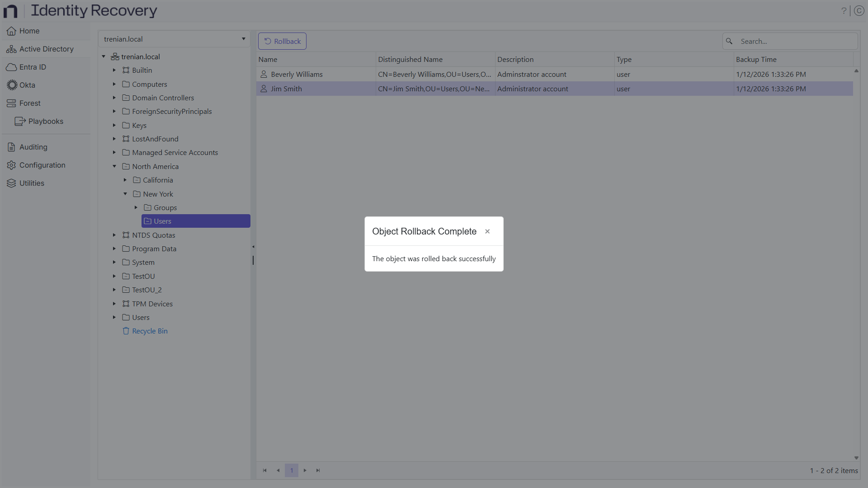Screen dimensions: 868x488
Task: Expand the Computers tree node
Action: point(114,84)
